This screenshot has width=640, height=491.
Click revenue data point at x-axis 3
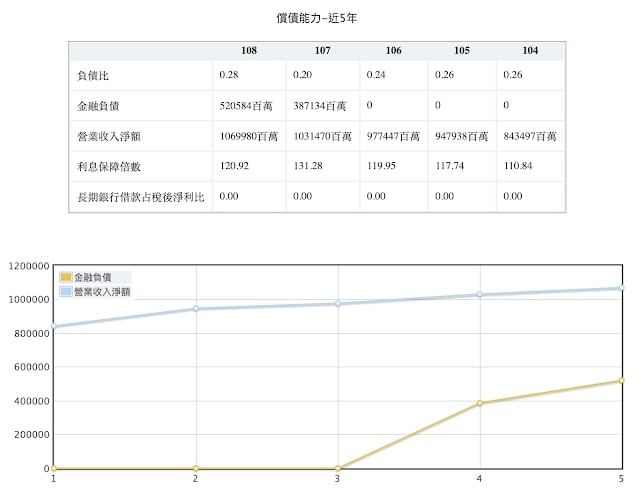[338, 304]
